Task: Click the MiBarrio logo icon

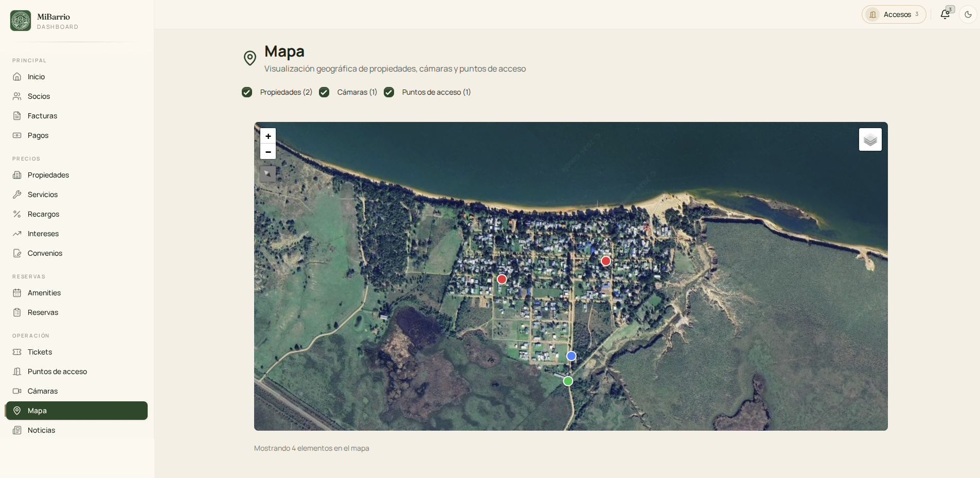Action: point(21,21)
